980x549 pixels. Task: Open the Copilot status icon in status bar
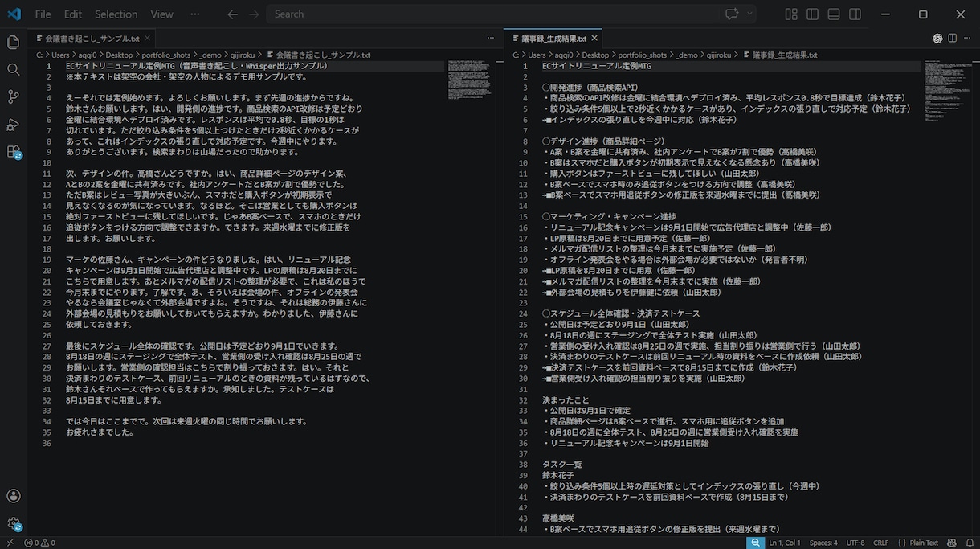point(953,543)
